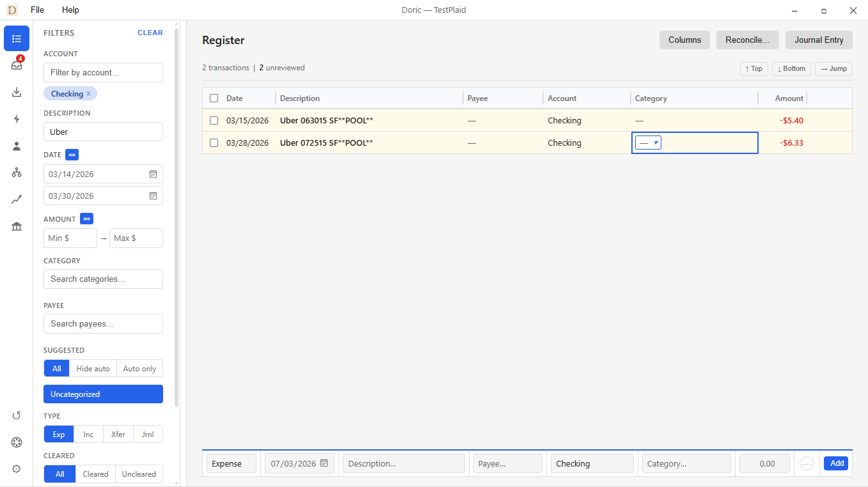Toggle the Exp type filter
Image resolution: width=868 pixels, height=487 pixels.
tap(59, 434)
